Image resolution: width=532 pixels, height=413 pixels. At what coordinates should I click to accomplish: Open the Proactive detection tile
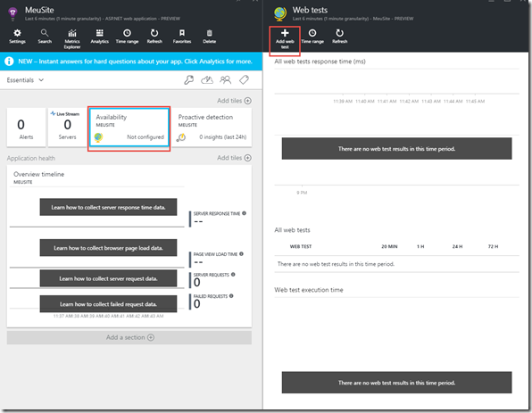click(212, 128)
